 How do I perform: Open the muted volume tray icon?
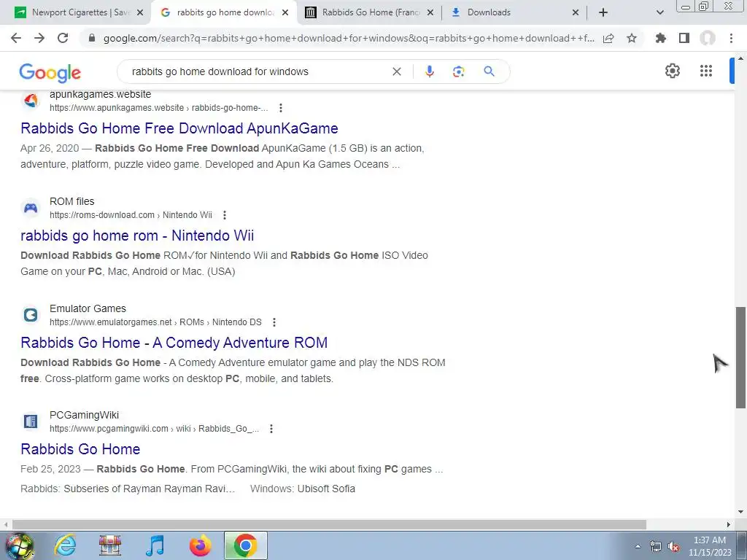point(673,547)
